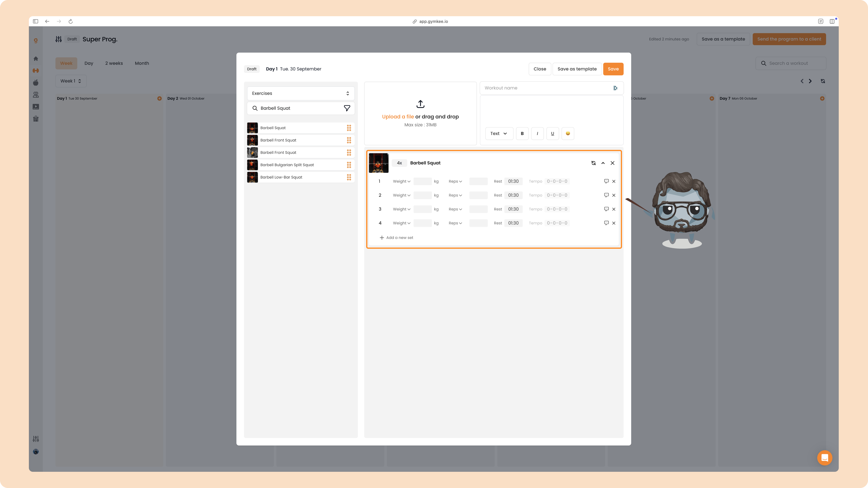This screenshot has height=488, width=868.
Task: Reload the page in the browser
Action: pos(70,21)
